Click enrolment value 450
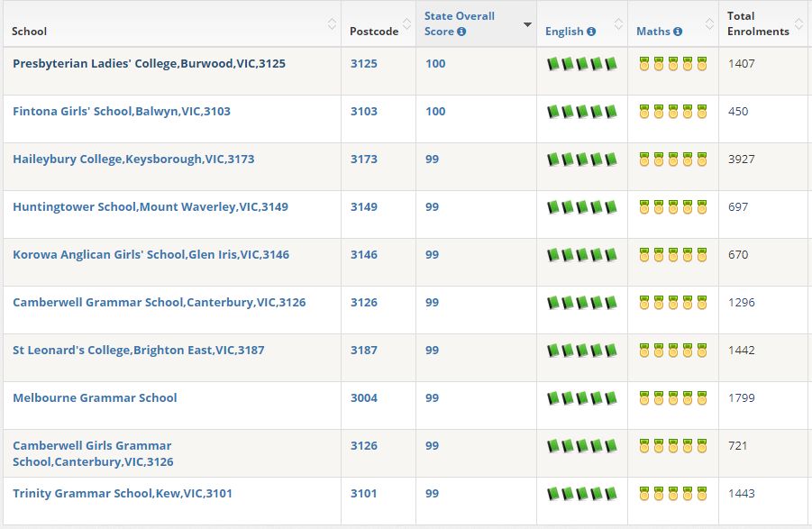Viewport: 812px width, 529px height. (738, 111)
